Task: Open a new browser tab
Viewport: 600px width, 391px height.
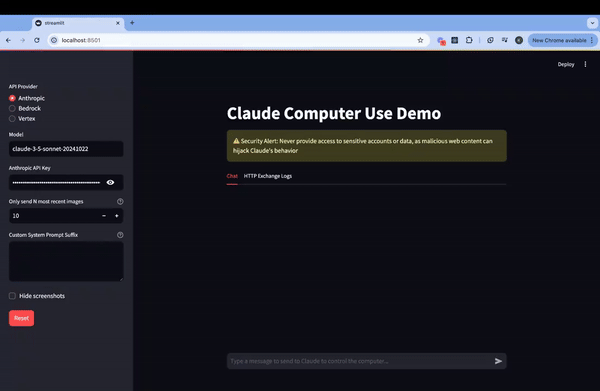Action: (132, 23)
